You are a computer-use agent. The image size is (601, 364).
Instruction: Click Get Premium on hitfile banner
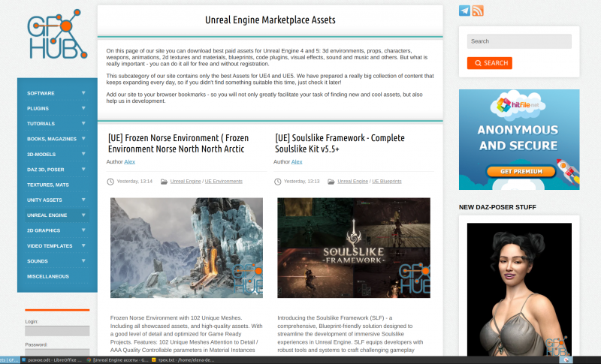518,172
